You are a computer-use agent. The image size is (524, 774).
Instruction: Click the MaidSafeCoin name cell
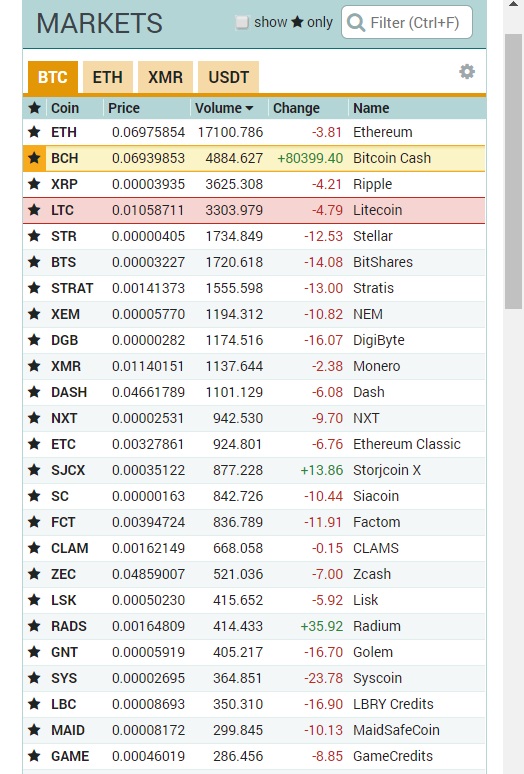(x=396, y=730)
